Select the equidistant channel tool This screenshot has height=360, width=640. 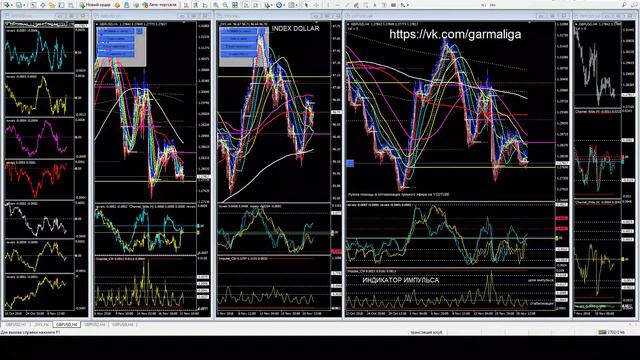tap(356, 5)
